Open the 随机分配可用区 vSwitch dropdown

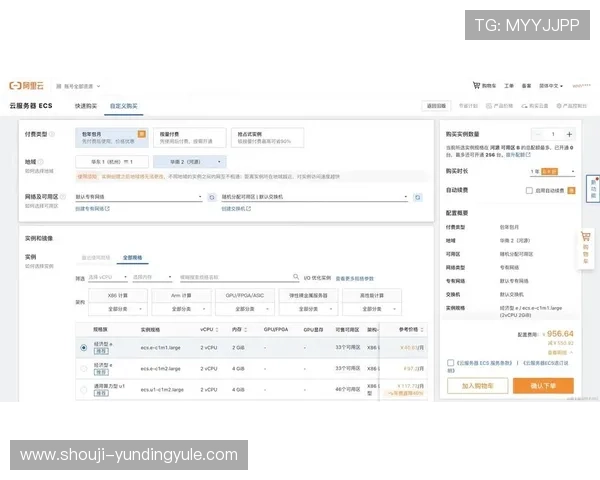pyautogui.click(x=315, y=197)
